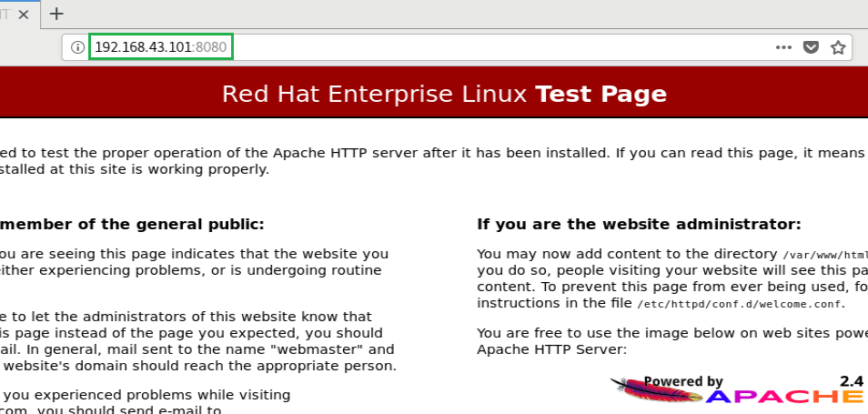The width and height of the screenshot is (868, 414).
Task: Click the heading If you are the website administrator:
Action: [639, 224]
